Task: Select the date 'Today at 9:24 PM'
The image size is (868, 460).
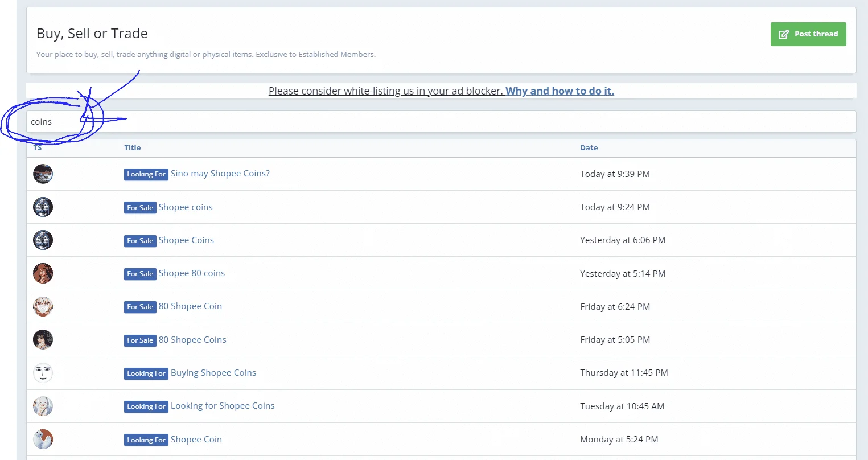Action: tap(615, 207)
